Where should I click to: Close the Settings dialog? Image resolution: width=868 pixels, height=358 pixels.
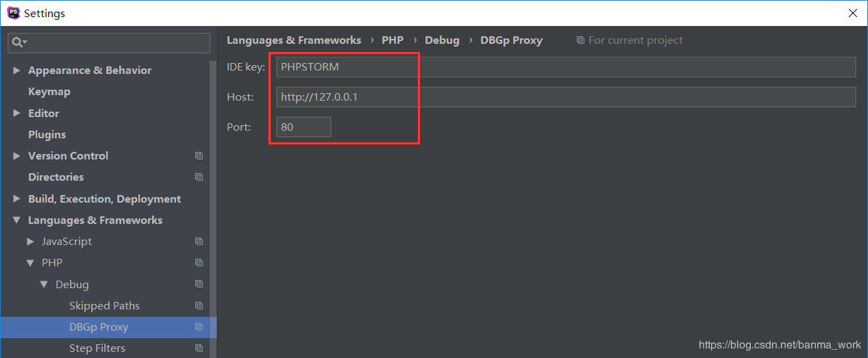point(852,13)
